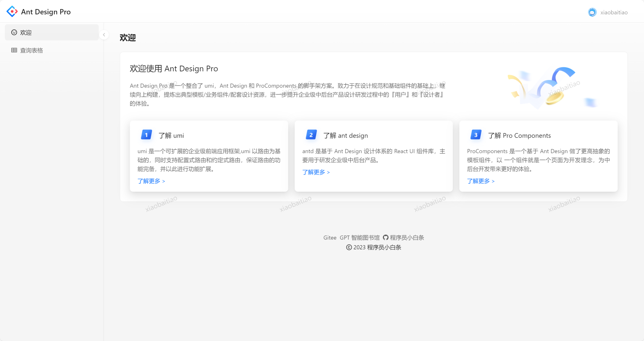Viewport: 644px width, 341px height.
Task: Click the number 2 badge on ant design card
Action: point(311,135)
